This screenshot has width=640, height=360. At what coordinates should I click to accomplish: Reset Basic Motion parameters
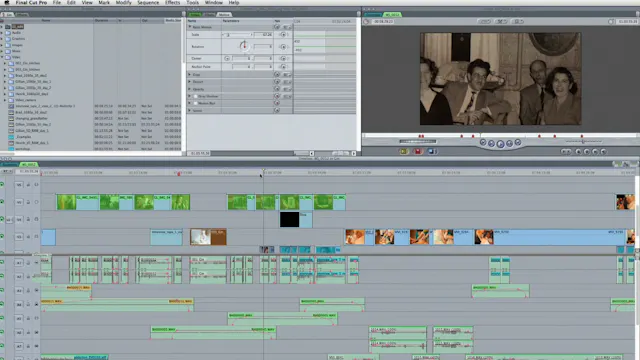pos(277,27)
